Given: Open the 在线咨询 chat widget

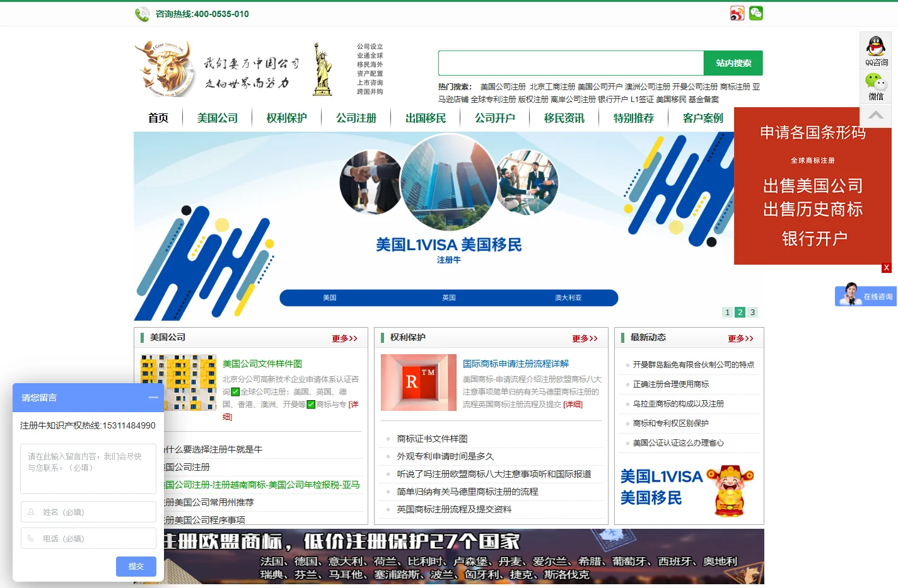Looking at the screenshot, I should pyautogui.click(x=866, y=296).
